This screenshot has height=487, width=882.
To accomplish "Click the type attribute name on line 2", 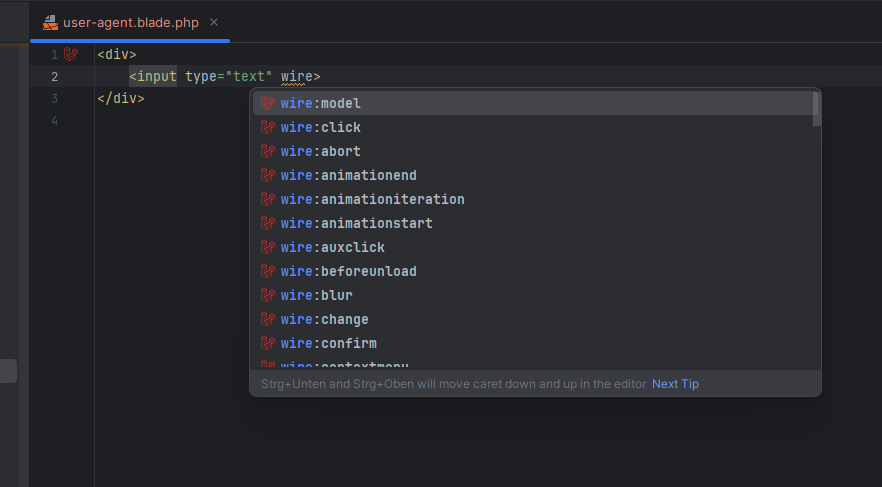I will click(201, 76).
